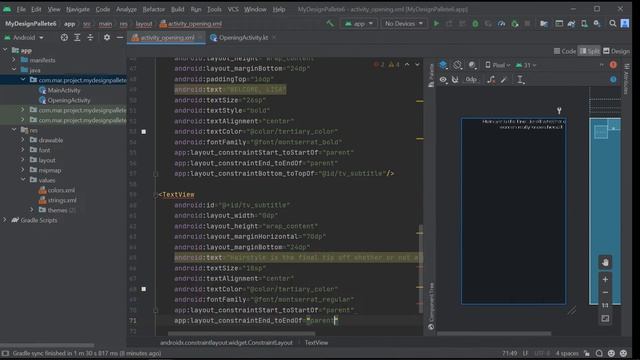Click the magnet autoconnect icon
Screen dimensions: 640x360
pos(455,80)
